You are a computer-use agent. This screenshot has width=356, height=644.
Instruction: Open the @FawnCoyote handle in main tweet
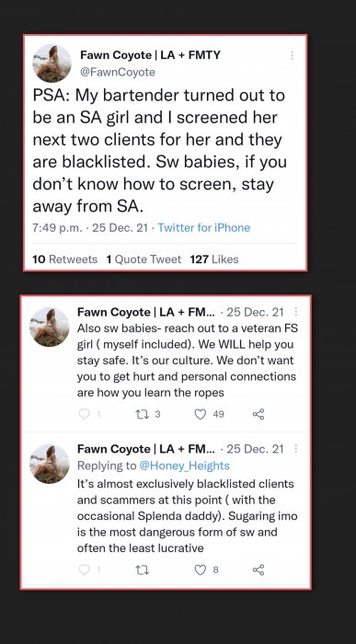tap(118, 73)
